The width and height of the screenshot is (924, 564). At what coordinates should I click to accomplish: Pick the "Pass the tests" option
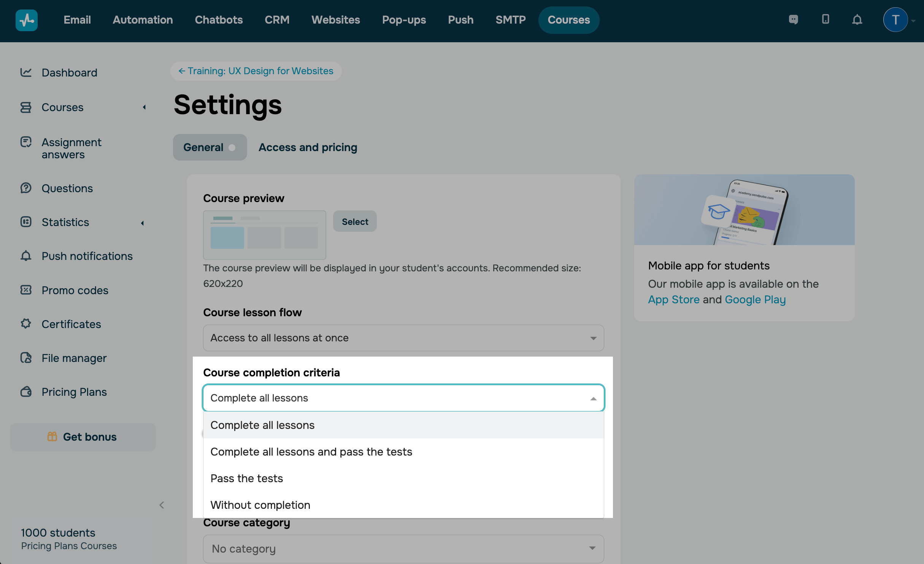(246, 478)
